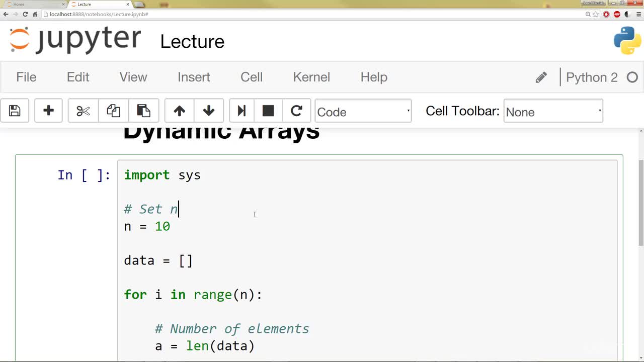Copy selected cell with copy icon
This screenshot has height=362, width=644.
coord(113,111)
